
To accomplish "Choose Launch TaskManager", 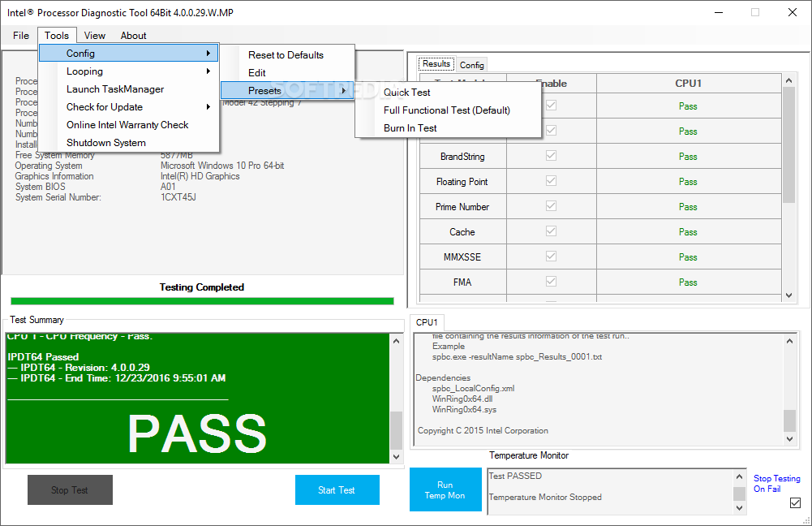I will 128,89.
